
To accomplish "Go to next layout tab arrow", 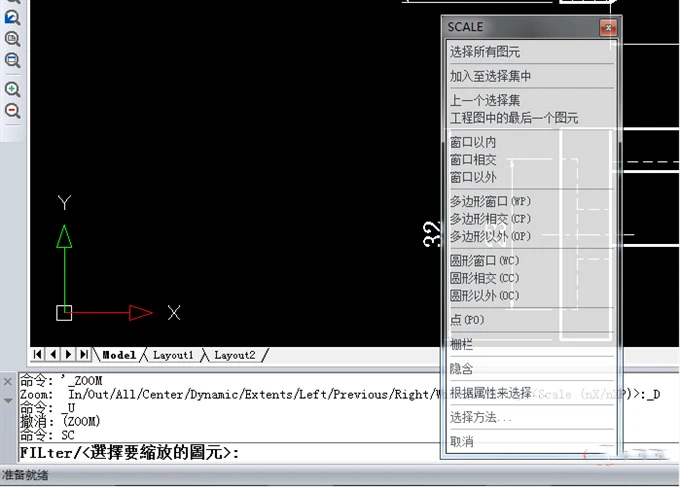I will click(x=68, y=355).
